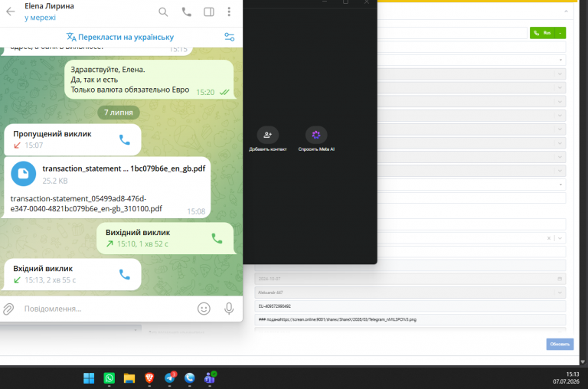Collapse the CRM panel with top chevron

pos(566,11)
